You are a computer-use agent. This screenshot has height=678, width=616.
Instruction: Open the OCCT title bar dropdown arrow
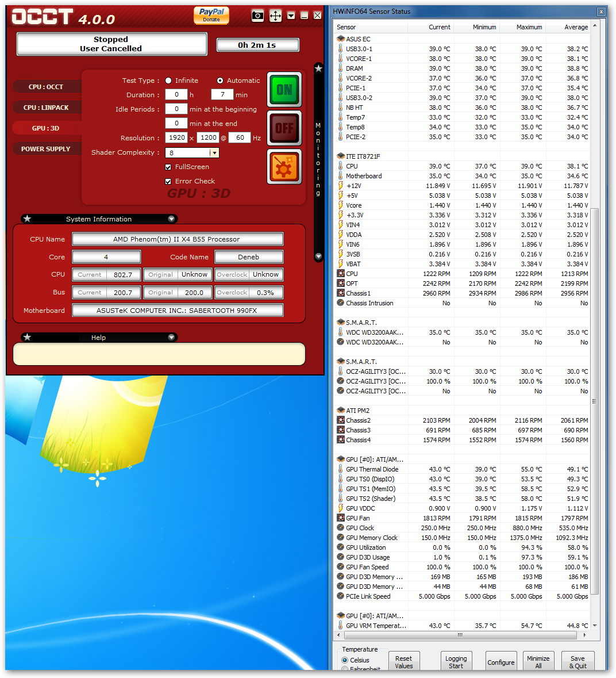tap(291, 16)
